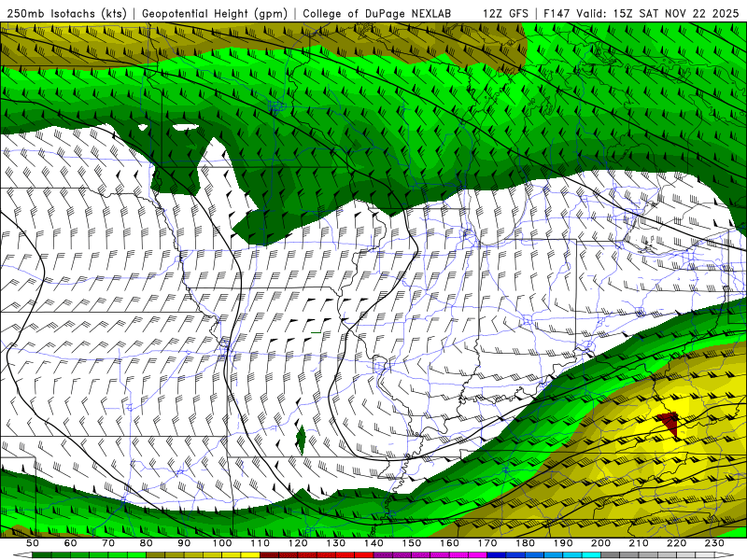Click the '250mb Isotachs (kts)' title text

click(66, 13)
